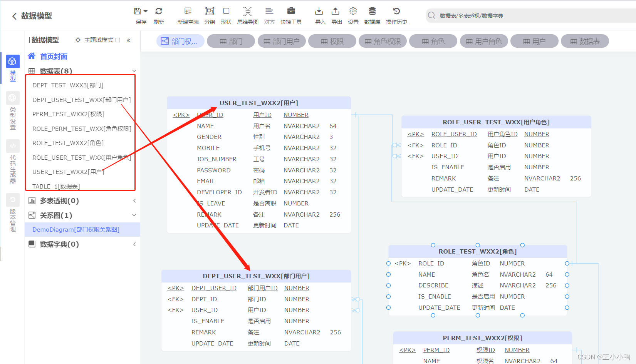Switch to the 权限 tab

[332, 41]
